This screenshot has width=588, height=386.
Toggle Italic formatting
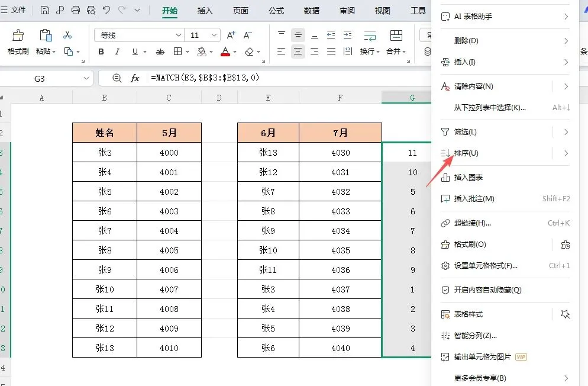pyautogui.click(x=117, y=52)
